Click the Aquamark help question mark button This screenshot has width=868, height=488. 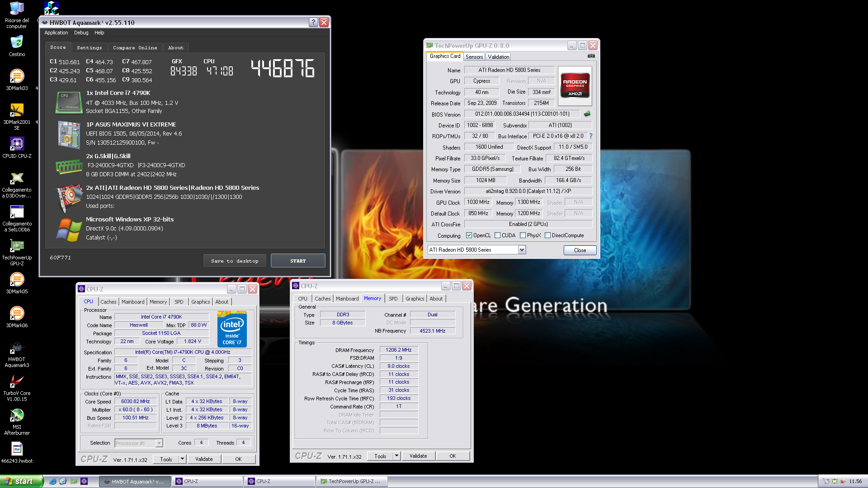point(313,23)
